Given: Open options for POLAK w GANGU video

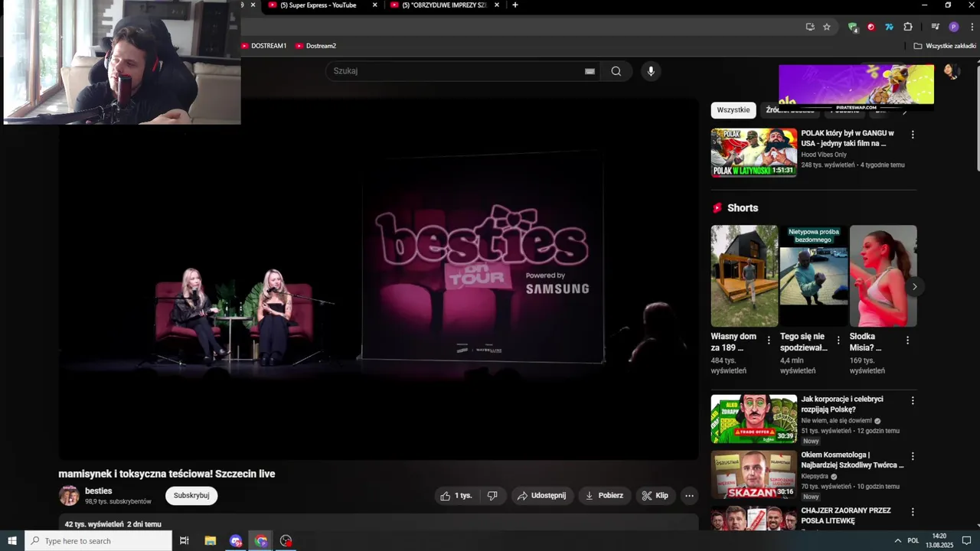Looking at the screenshot, I should point(912,134).
